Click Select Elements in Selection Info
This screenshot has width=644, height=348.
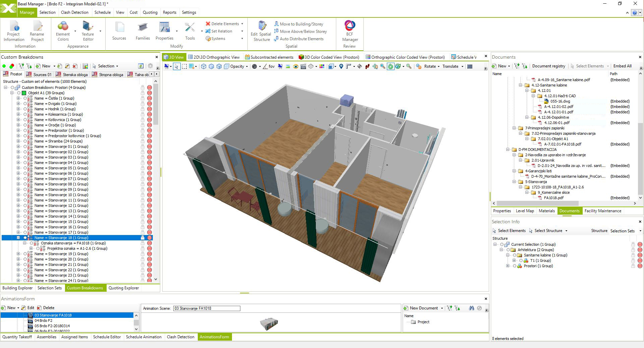[509, 231]
